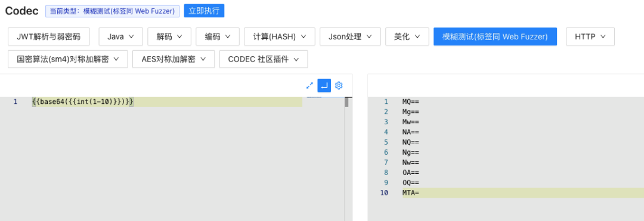The image size is (644, 221).
Task: Click the 立即执行 button
Action: [204, 11]
